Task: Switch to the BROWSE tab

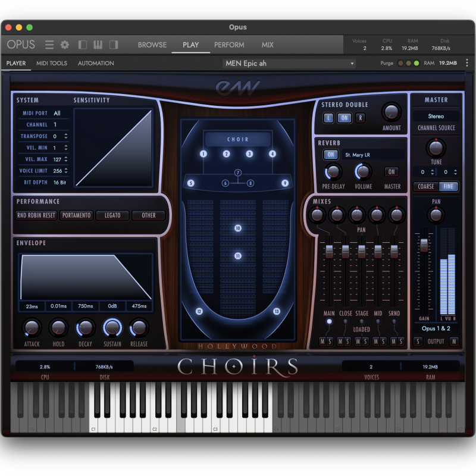Action: click(152, 45)
